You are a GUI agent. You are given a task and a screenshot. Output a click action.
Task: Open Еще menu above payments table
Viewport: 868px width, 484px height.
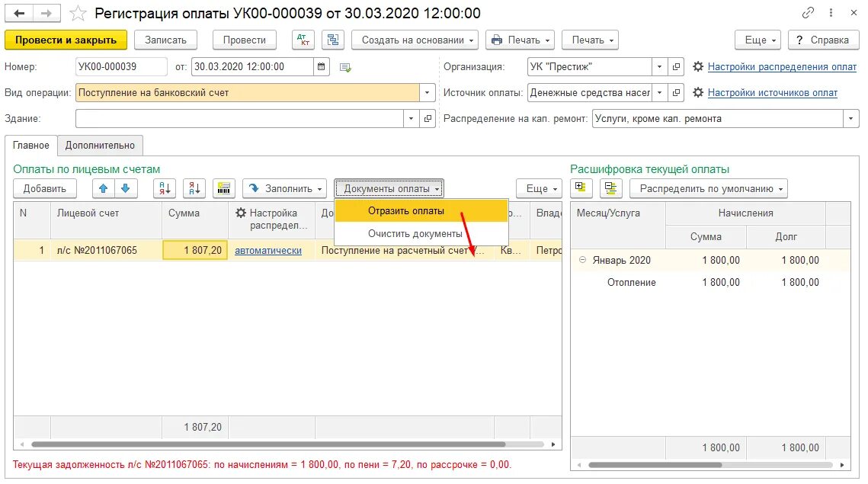coord(540,188)
